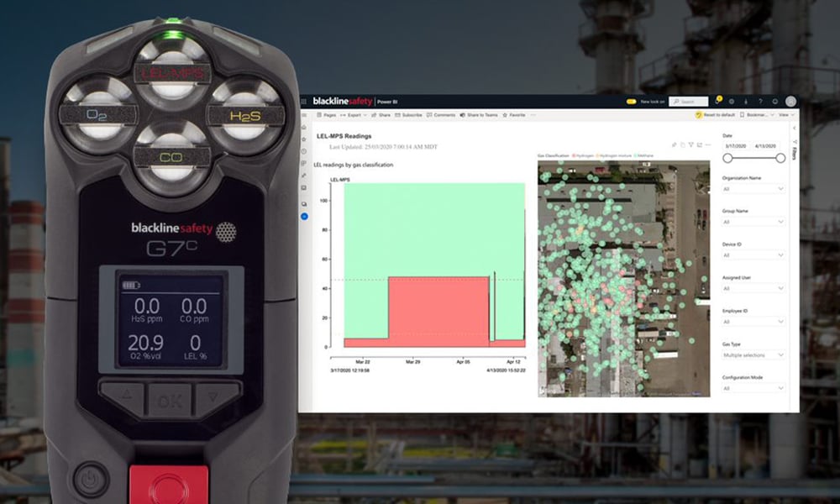Open Recent clock icon in sidebar
The width and height of the screenshot is (840, 504).
pyautogui.click(x=304, y=151)
